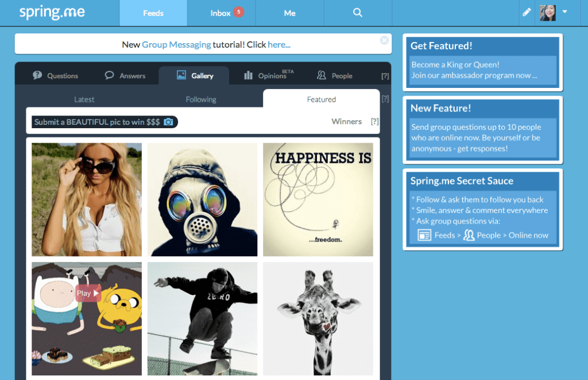The image size is (588, 380).
Task: Click the spring.me logo
Action: coord(52,12)
